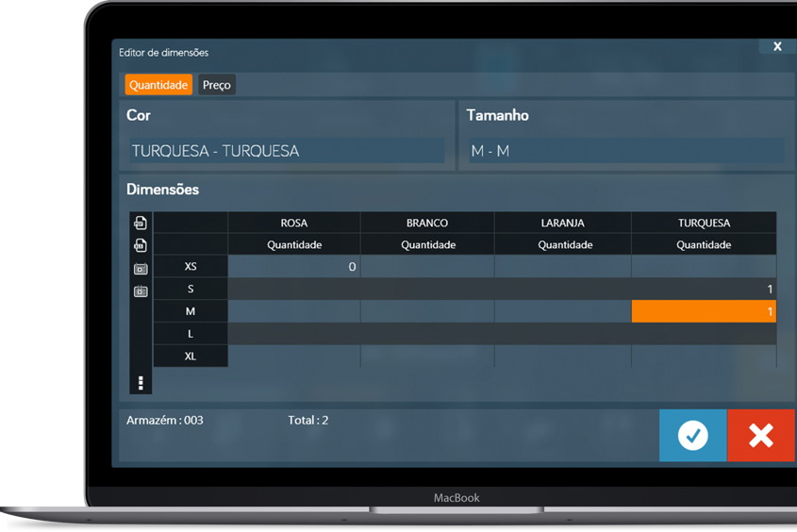Click the highlighted orange TURQUESA M cell
The width and height of the screenshot is (797, 532).
(x=704, y=311)
